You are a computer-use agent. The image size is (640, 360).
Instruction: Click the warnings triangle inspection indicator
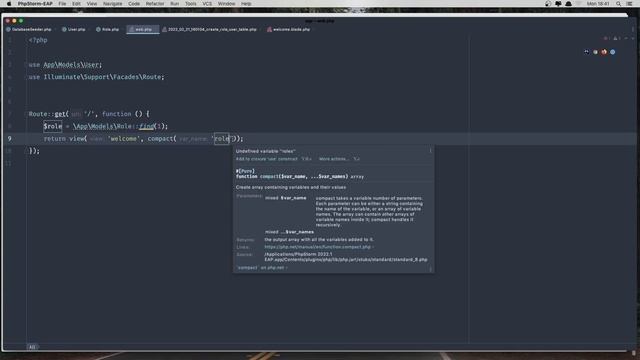pos(617,38)
